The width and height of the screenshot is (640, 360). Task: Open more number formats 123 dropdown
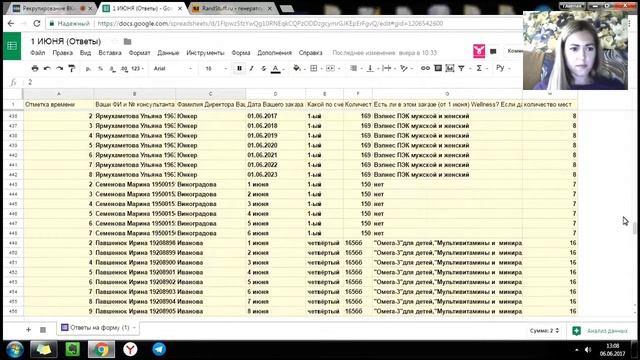point(138,69)
